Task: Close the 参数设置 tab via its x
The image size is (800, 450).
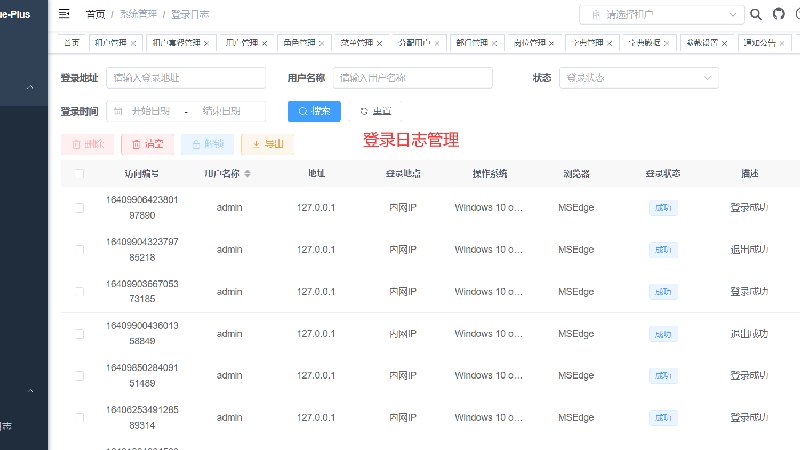Action: [x=724, y=43]
